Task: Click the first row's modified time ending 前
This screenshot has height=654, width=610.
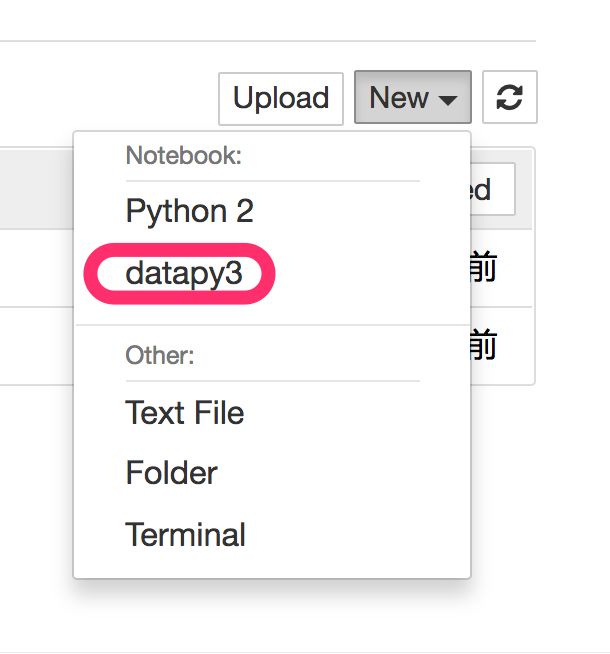Action: [484, 267]
